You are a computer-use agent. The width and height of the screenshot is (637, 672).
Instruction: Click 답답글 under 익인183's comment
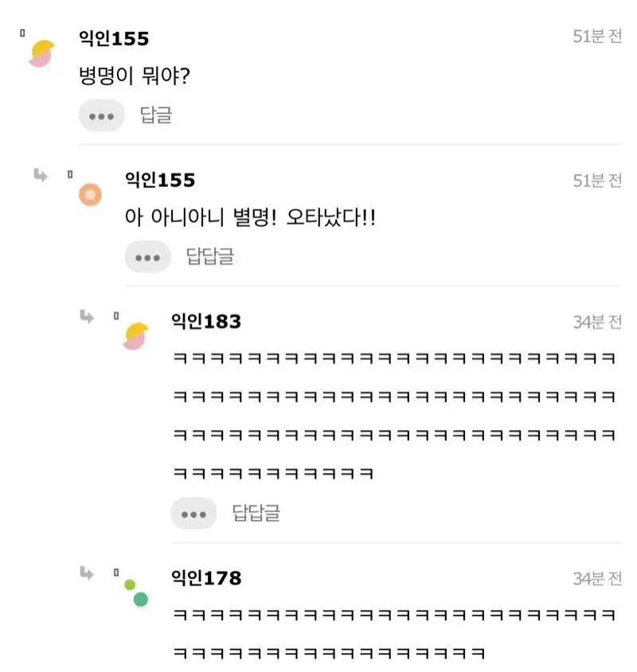pyautogui.click(x=256, y=514)
